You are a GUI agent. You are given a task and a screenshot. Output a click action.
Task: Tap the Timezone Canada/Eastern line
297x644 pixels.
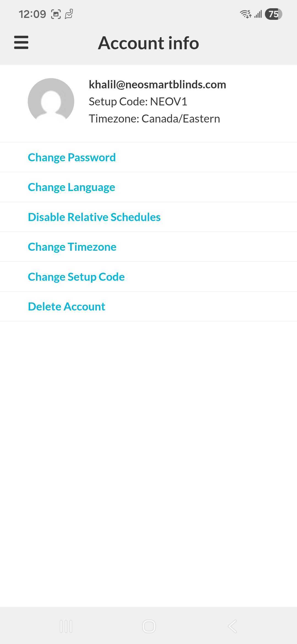pyautogui.click(x=154, y=119)
